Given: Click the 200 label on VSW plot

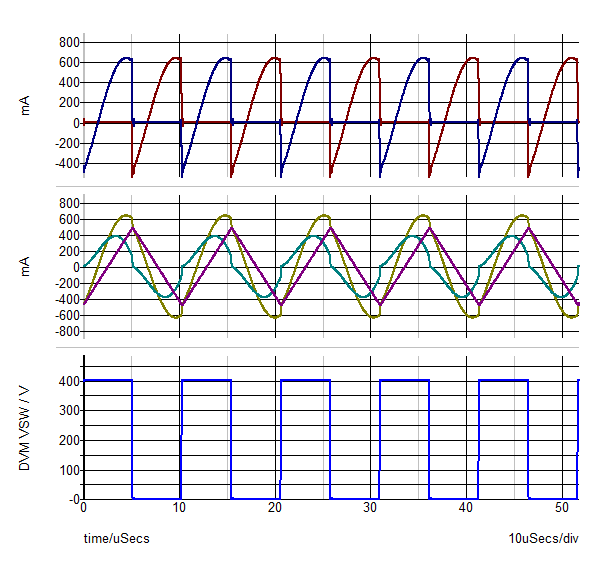Looking at the screenshot, I should (69, 440).
